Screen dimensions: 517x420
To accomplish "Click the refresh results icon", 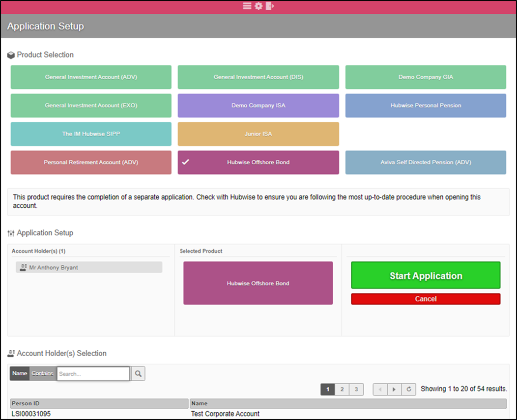I will tap(409, 389).
